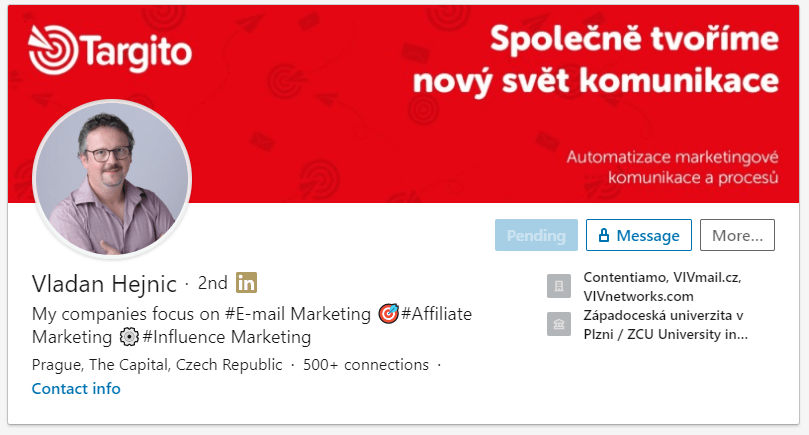The image size is (809, 435).
Task: View the 500+ connections list
Action: point(367,364)
